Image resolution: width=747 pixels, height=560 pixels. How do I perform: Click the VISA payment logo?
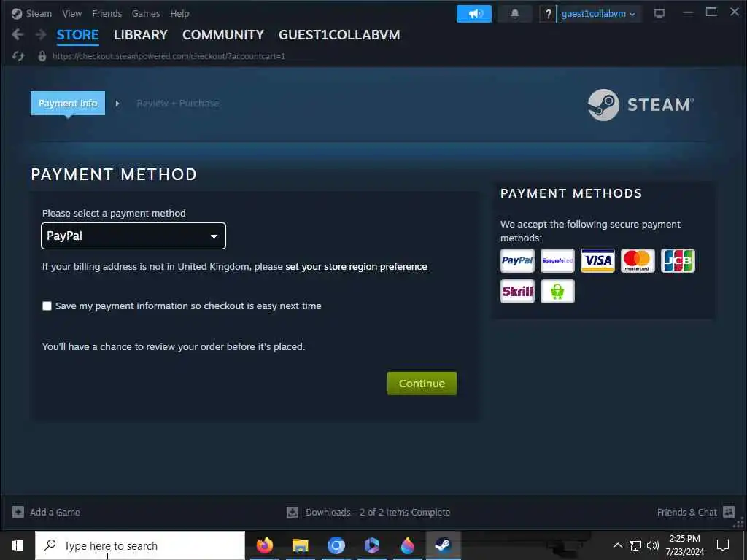(597, 260)
